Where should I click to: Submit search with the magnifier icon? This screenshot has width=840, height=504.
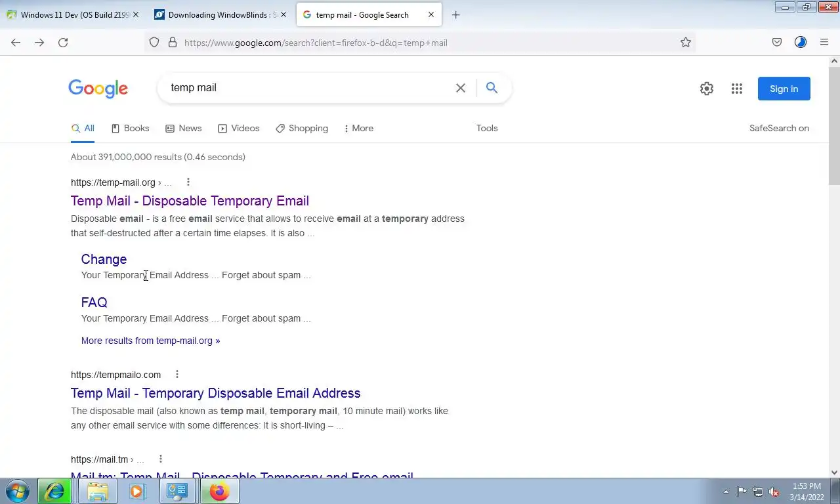492,88
